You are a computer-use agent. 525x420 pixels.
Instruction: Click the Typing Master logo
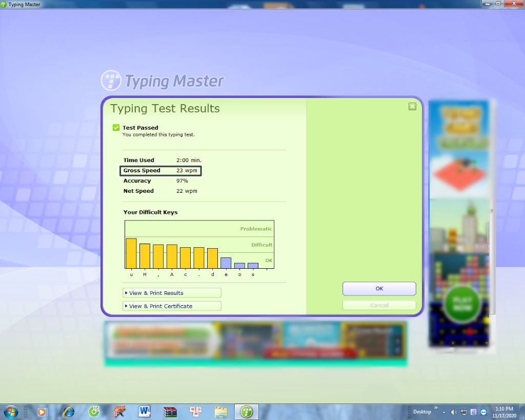pos(163,81)
